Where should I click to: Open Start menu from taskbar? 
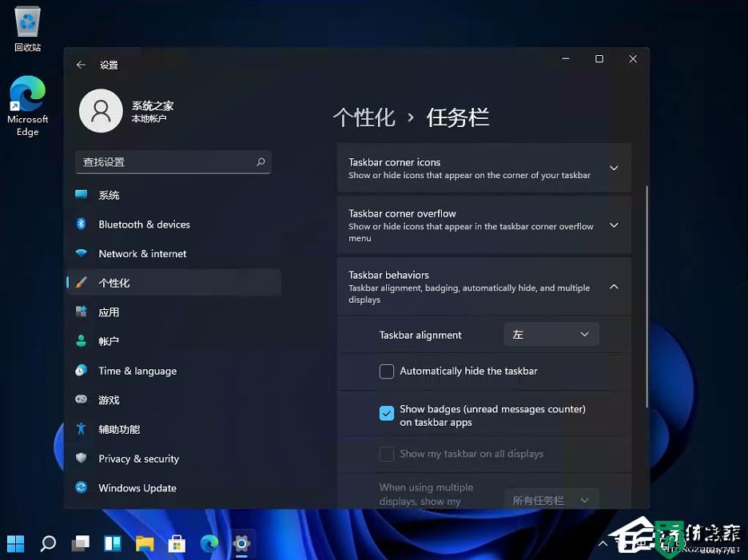tap(16, 544)
